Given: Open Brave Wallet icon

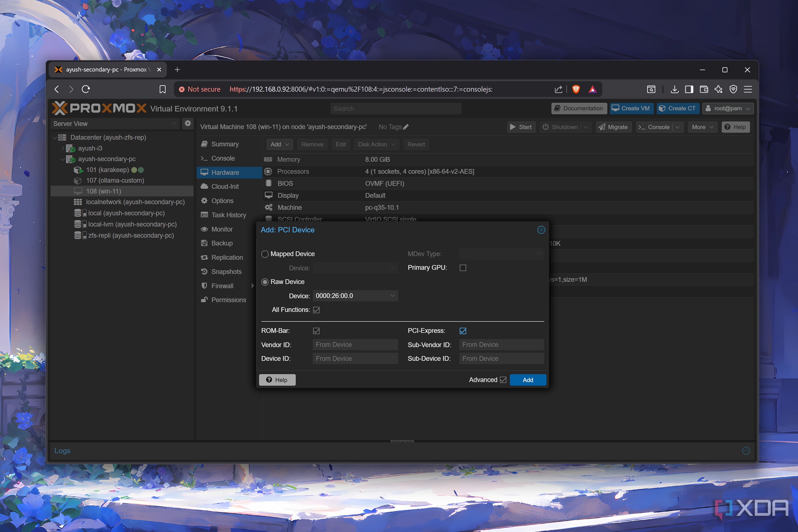Looking at the screenshot, I should 704,89.
